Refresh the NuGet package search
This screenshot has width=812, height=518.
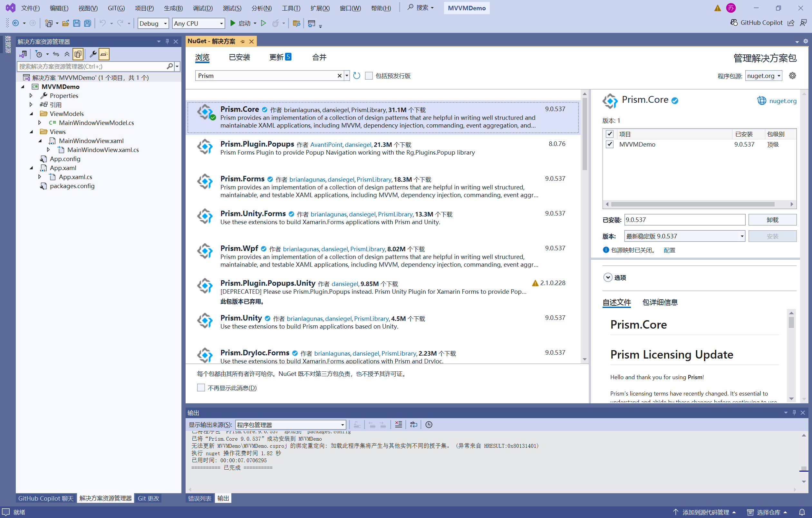click(357, 76)
